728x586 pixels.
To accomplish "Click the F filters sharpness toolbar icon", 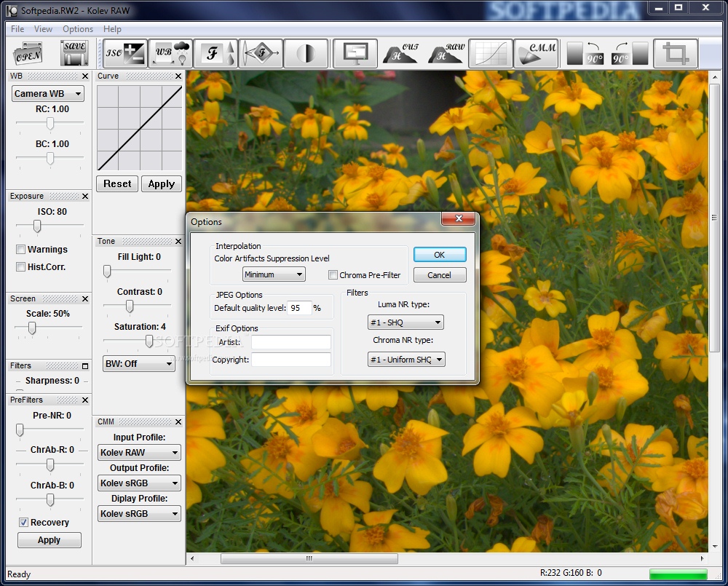I will tap(216, 53).
